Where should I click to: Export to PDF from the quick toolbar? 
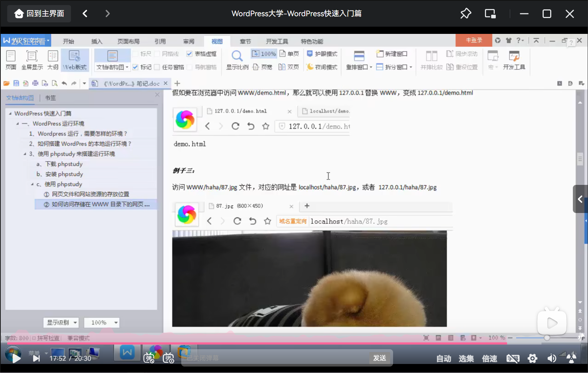coord(26,83)
